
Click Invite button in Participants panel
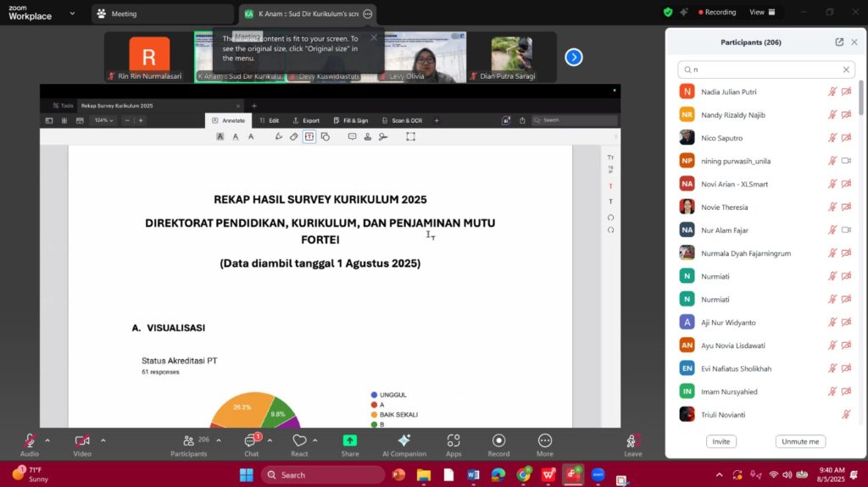point(721,441)
